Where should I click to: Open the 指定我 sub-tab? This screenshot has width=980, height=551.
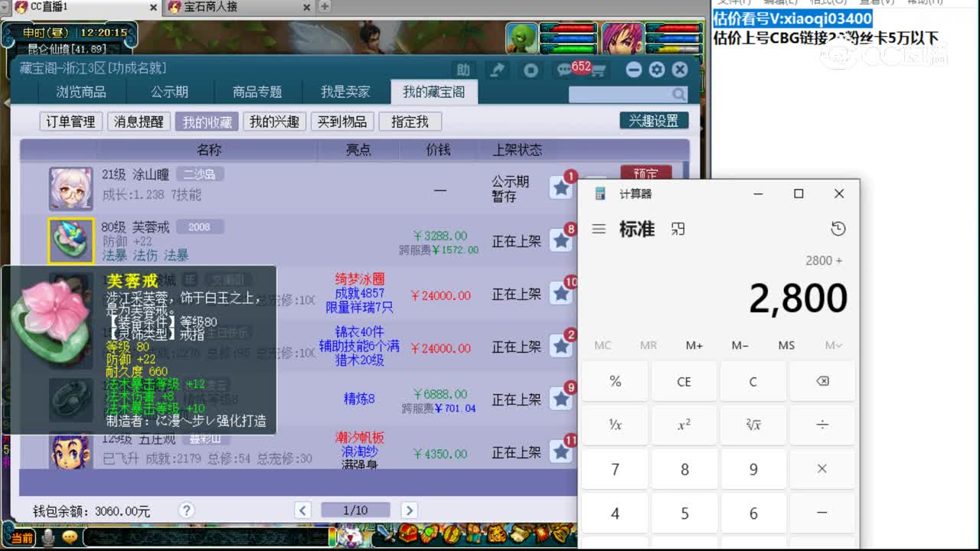click(x=410, y=122)
